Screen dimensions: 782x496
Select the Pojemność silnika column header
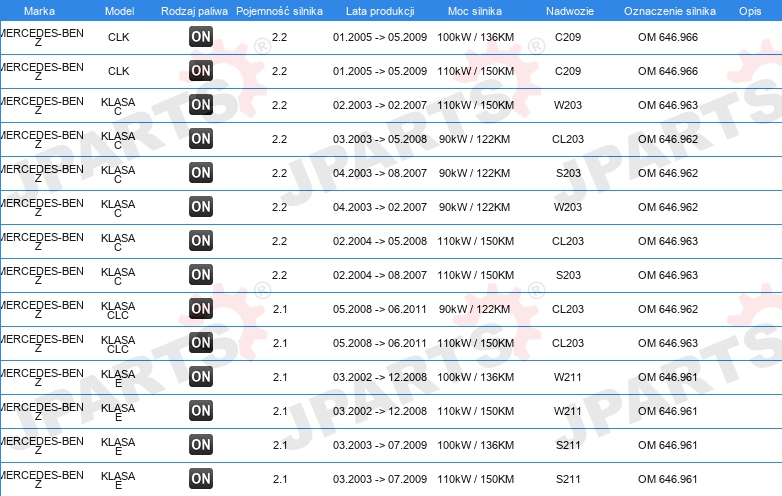point(279,11)
